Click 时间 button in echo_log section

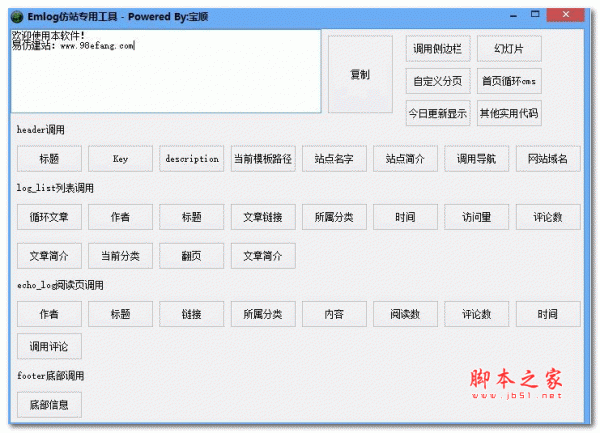(x=548, y=314)
